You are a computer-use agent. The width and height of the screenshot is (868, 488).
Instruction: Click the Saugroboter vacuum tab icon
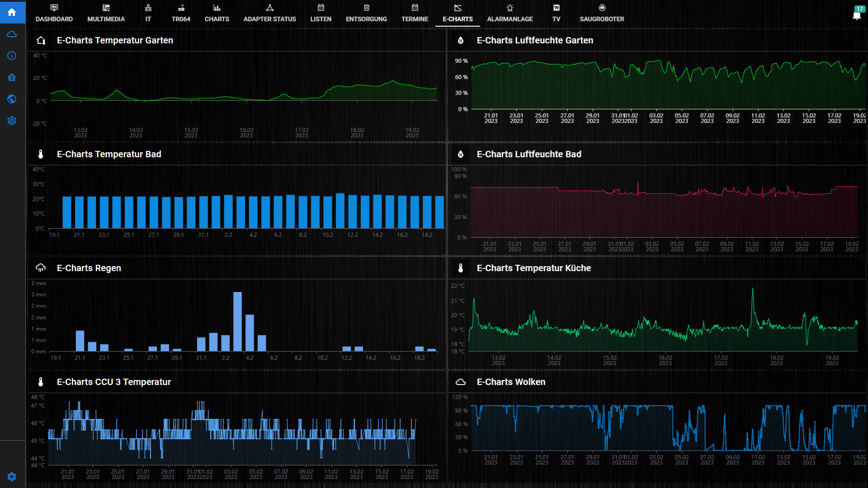click(x=602, y=8)
